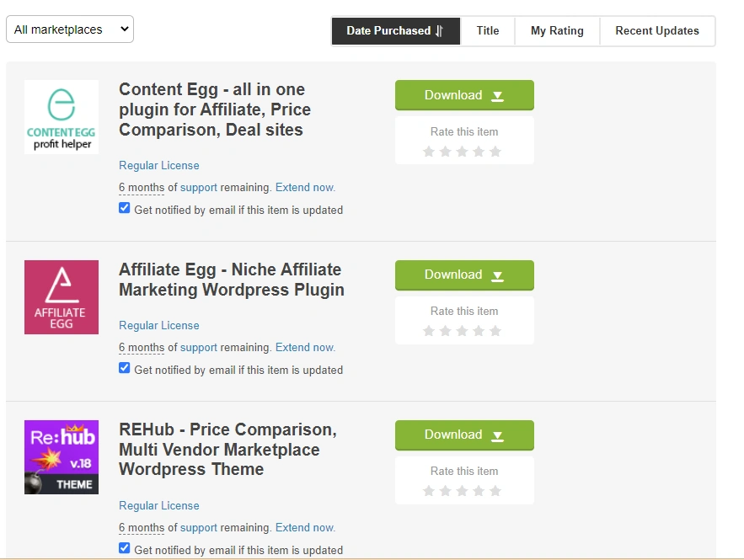Rate Content Egg four stars
Screen dimensions: 744x560
(x=479, y=152)
